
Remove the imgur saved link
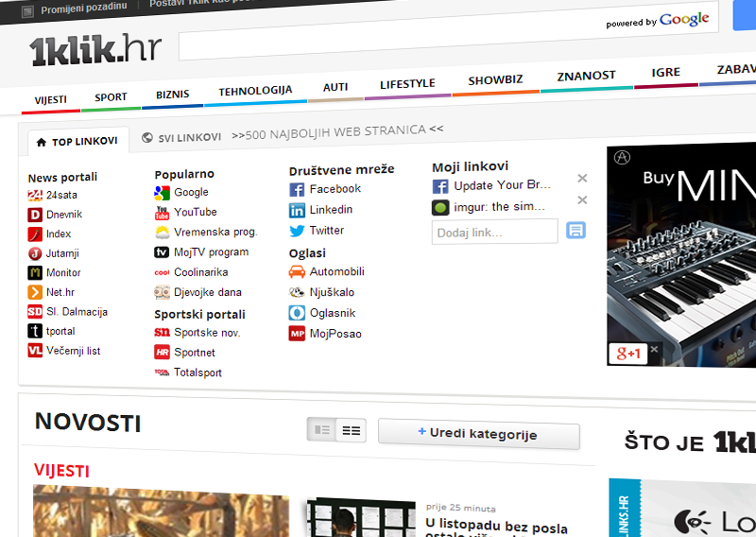pyautogui.click(x=582, y=199)
